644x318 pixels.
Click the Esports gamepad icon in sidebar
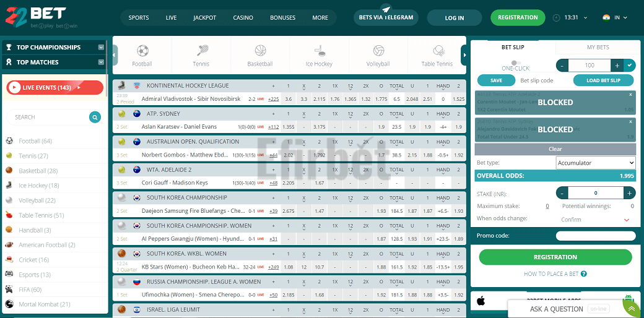[9, 275]
